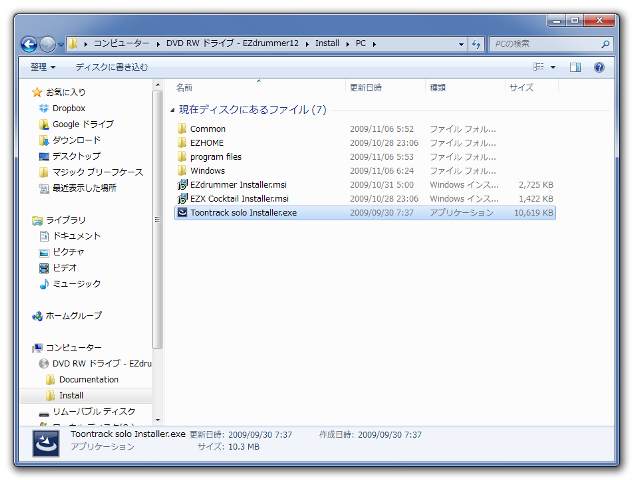The image size is (633, 480).
Task: Select Toontrack solo Installer.exe file icon
Action: pos(182,213)
